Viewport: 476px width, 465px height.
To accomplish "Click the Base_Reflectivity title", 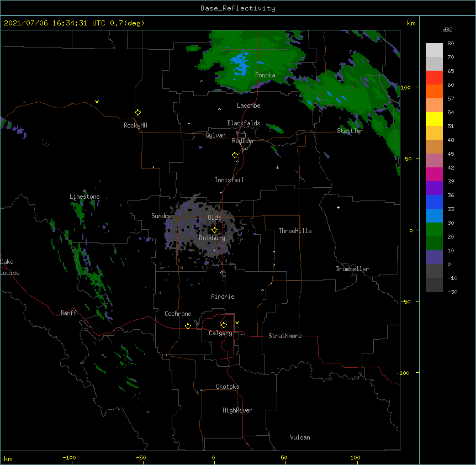I will tap(238, 8).
